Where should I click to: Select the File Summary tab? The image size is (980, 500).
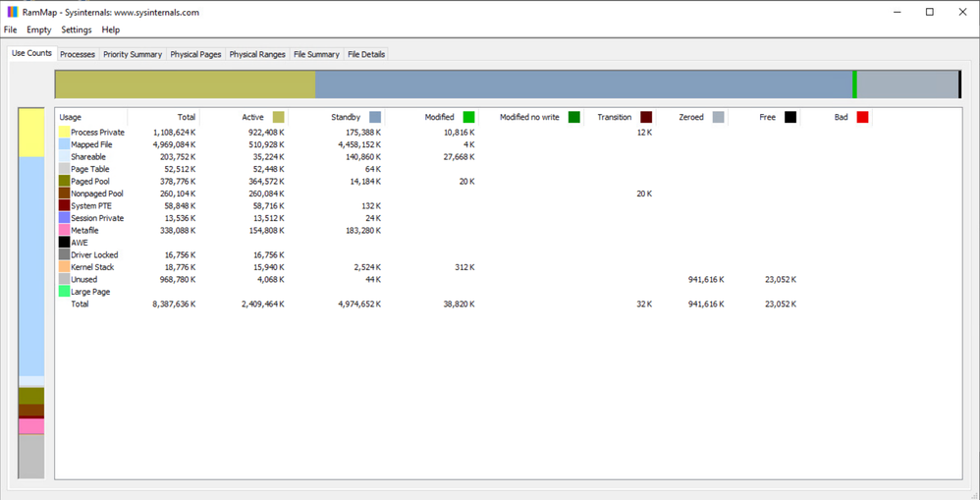coord(316,54)
